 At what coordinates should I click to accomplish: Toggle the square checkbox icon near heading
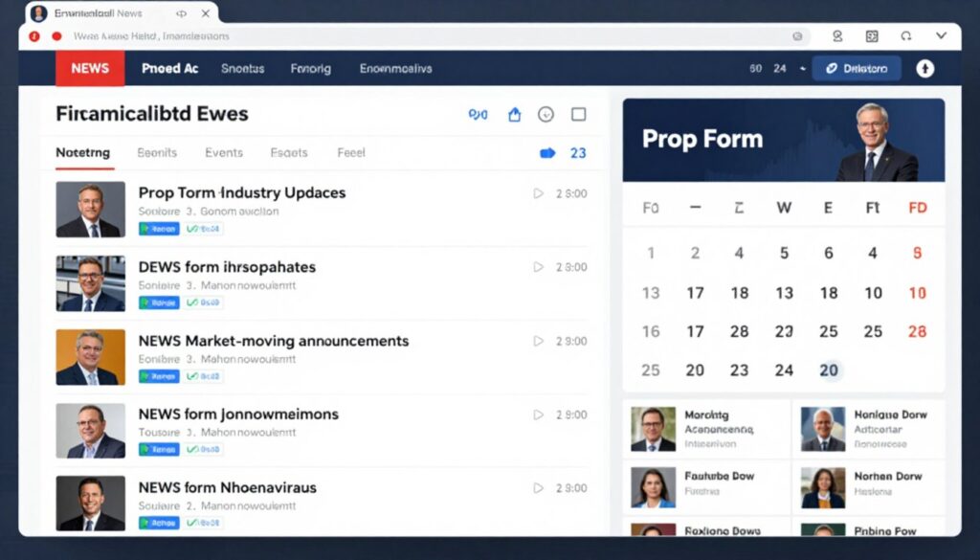tap(579, 114)
